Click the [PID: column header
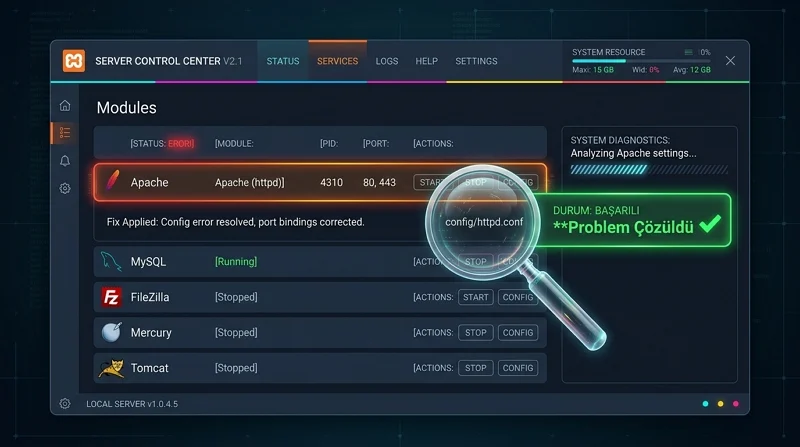 coord(329,143)
